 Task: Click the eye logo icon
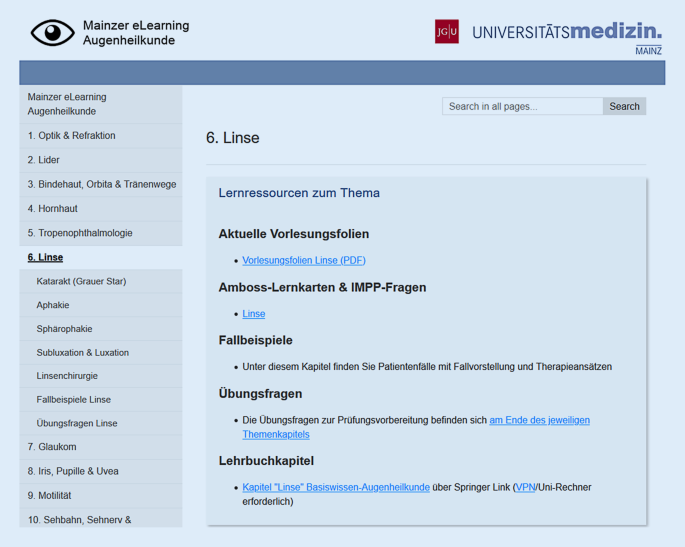coord(52,33)
